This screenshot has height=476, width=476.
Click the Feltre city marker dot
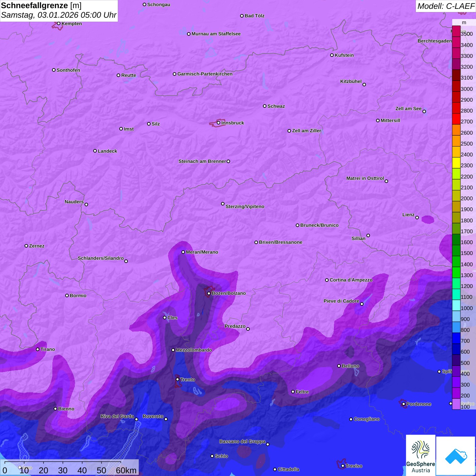coord(293,392)
